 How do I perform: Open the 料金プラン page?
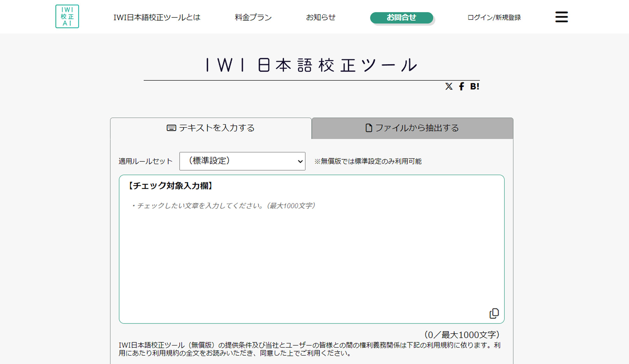coord(253,17)
